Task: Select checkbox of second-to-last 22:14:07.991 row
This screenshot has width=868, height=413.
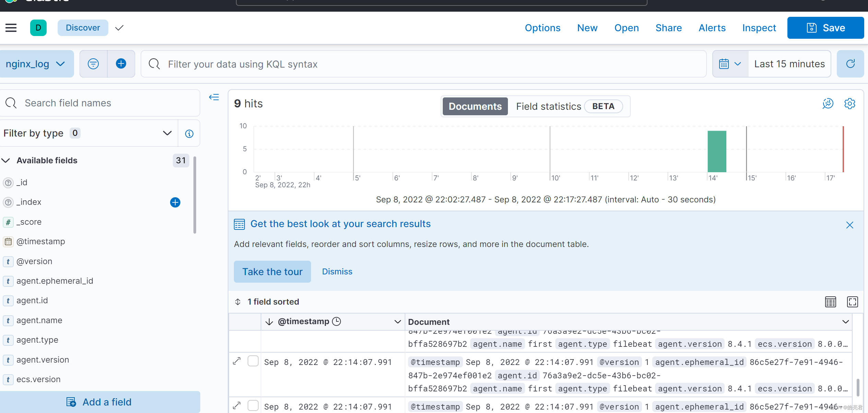Action: tap(253, 361)
